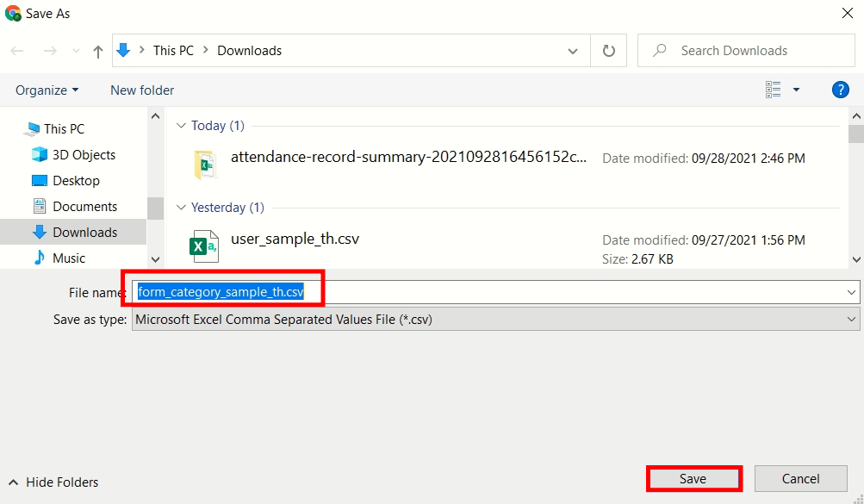Select the 3D Objects folder
Image resolution: width=864 pixels, height=504 pixels.
pos(84,155)
